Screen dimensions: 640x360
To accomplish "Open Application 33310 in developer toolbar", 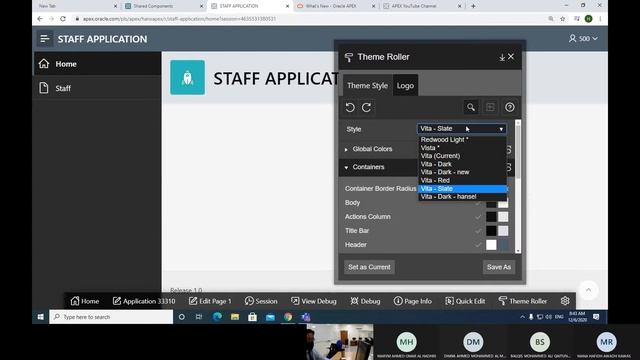I will 144,301.
